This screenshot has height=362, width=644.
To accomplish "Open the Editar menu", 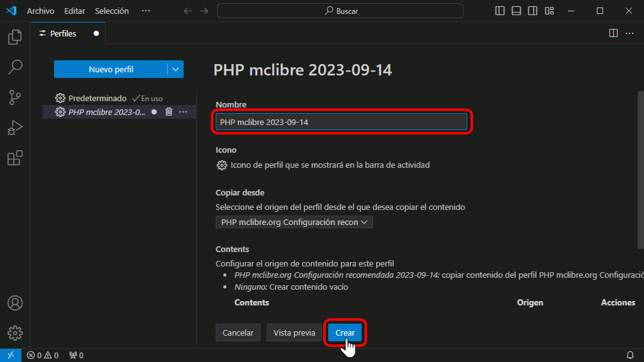I will point(75,11).
